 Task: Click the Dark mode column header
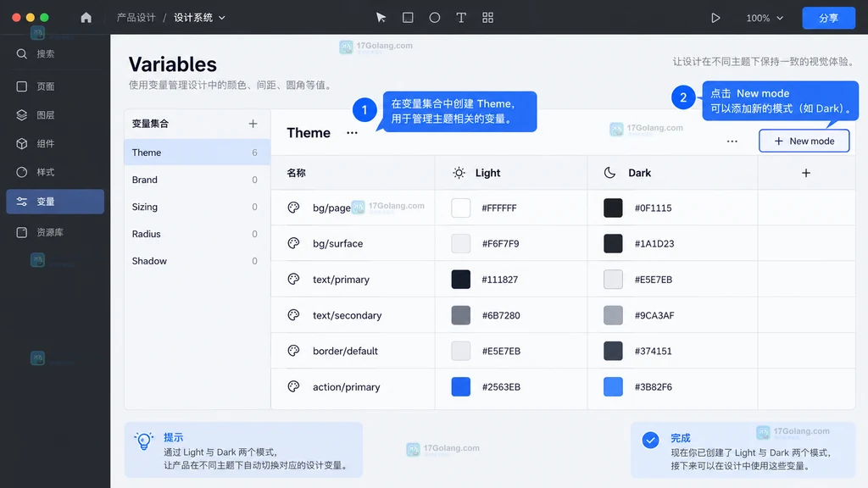[x=672, y=173]
